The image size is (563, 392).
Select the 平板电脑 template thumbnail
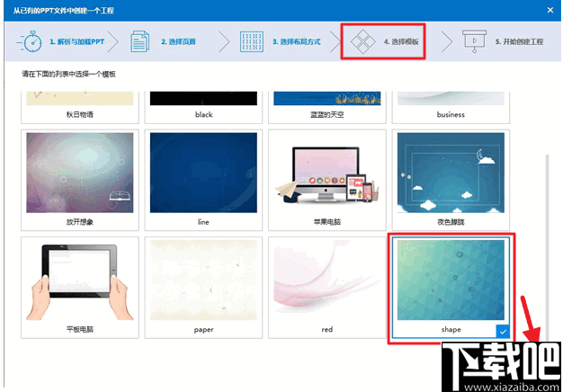click(x=80, y=280)
